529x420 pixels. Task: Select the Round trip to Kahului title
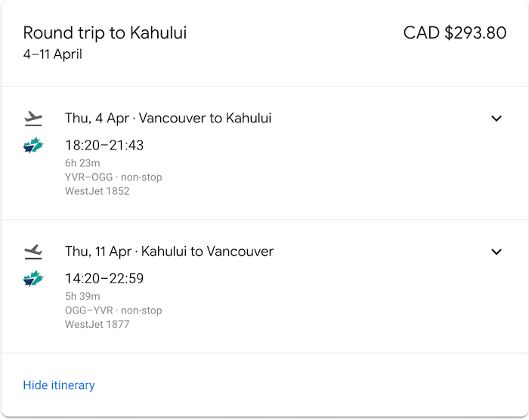point(104,33)
